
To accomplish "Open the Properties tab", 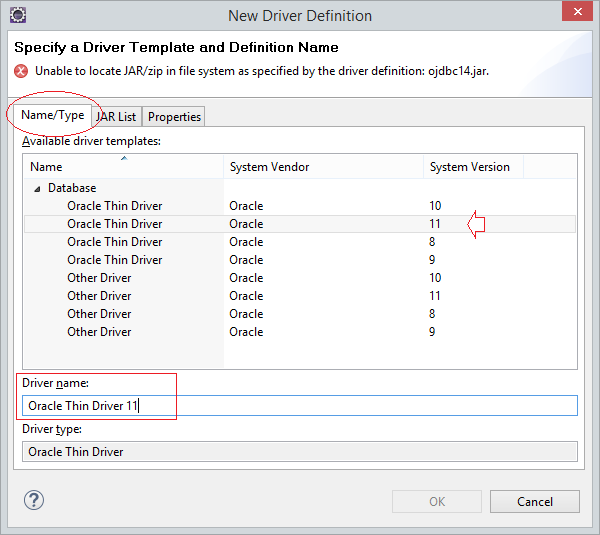I will pyautogui.click(x=174, y=116).
